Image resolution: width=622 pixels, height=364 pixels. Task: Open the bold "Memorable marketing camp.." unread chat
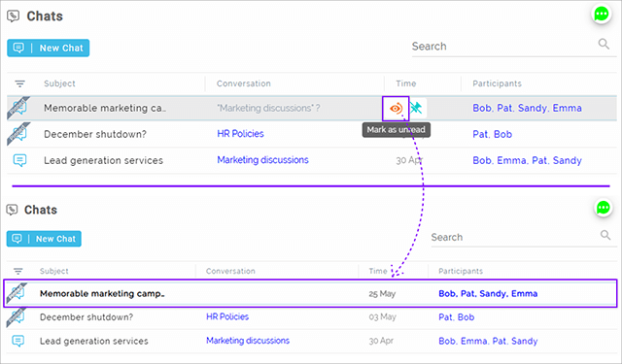pyautogui.click(x=102, y=294)
